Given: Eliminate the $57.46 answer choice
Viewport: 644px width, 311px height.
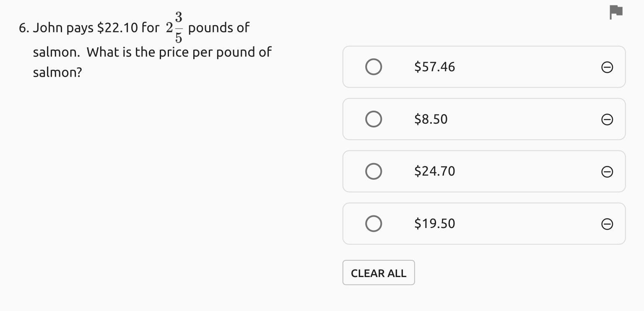Looking at the screenshot, I should click(607, 67).
